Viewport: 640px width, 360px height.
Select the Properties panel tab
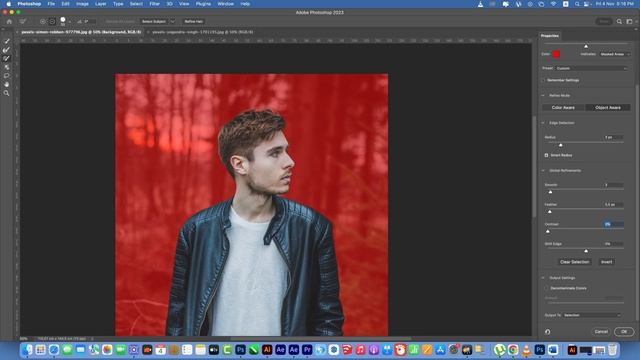550,36
